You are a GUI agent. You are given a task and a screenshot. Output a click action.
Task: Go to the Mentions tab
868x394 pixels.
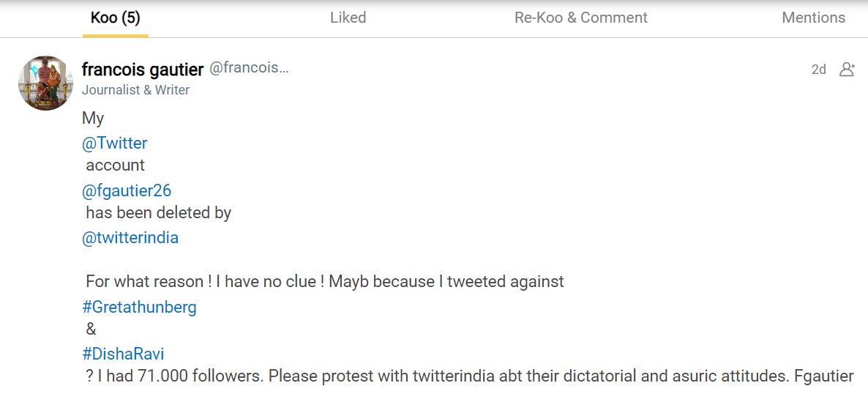click(813, 18)
